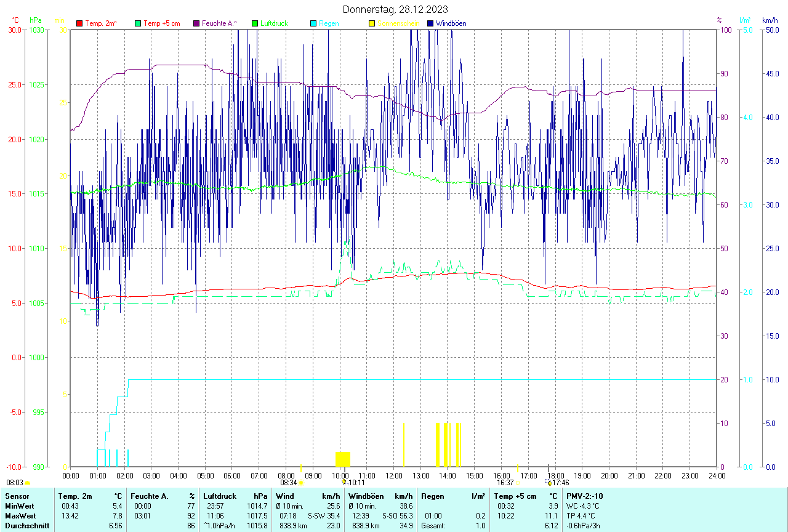
Task: Click the sunrise icon next to 08:03
Action: [x=27, y=484]
